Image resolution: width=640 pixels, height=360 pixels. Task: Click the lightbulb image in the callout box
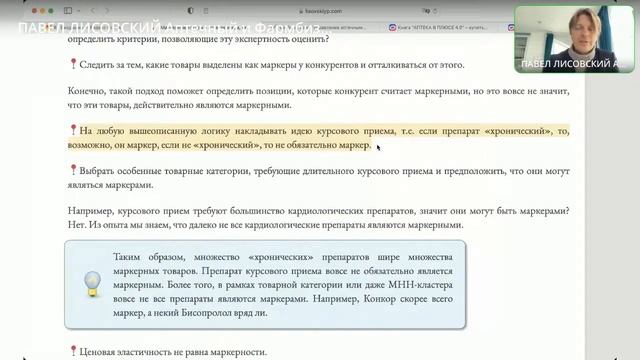[93, 284]
